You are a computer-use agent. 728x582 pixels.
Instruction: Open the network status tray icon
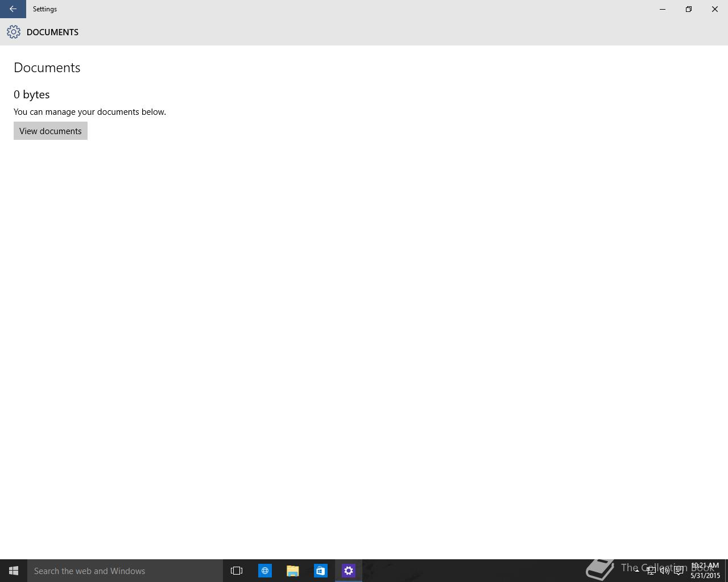pyautogui.click(x=651, y=571)
